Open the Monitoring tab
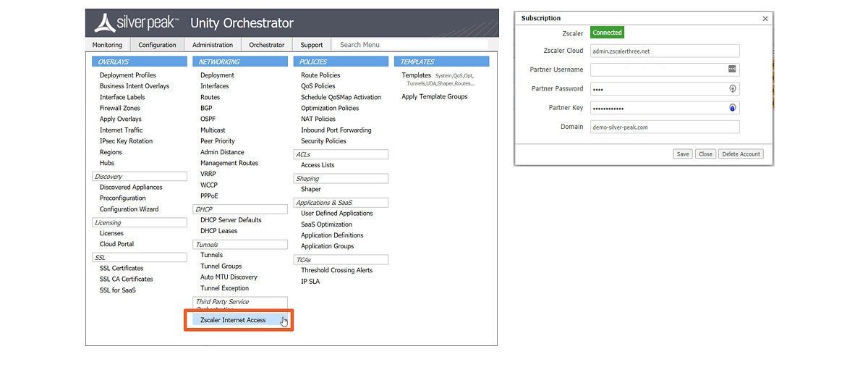This screenshot has width=868, height=370. coord(107,45)
